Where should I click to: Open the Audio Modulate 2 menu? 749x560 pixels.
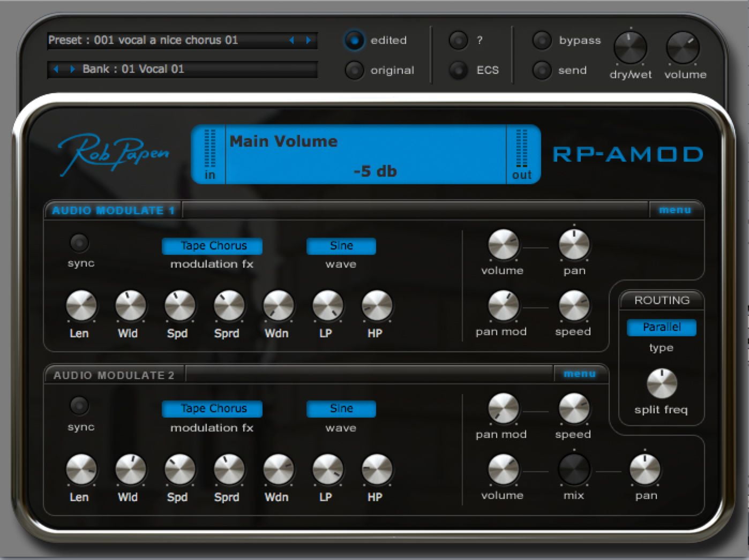pyautogui.click(x=579, y=374)
